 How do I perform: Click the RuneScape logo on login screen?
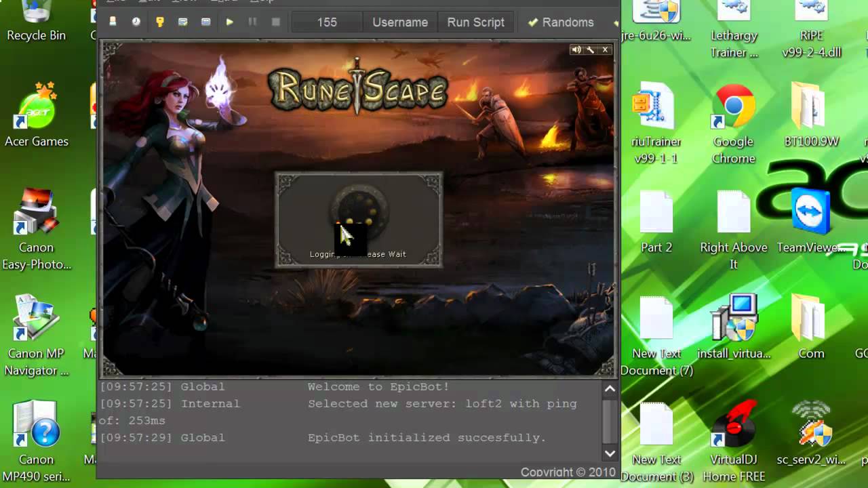point(358,88)
